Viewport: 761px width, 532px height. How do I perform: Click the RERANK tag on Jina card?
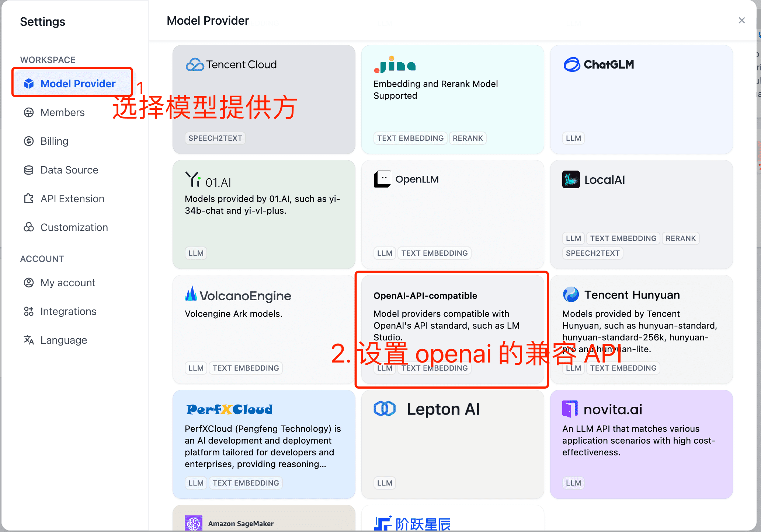pos(468,138)
